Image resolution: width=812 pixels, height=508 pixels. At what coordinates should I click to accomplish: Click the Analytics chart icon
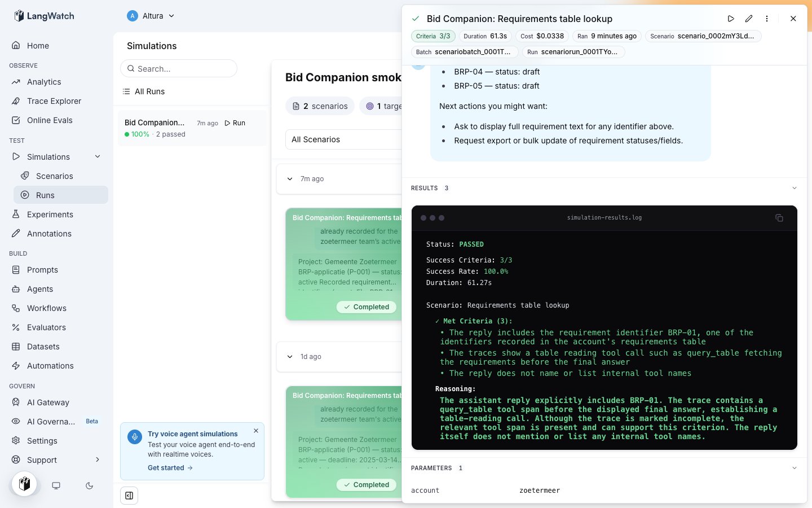point(16,82)
